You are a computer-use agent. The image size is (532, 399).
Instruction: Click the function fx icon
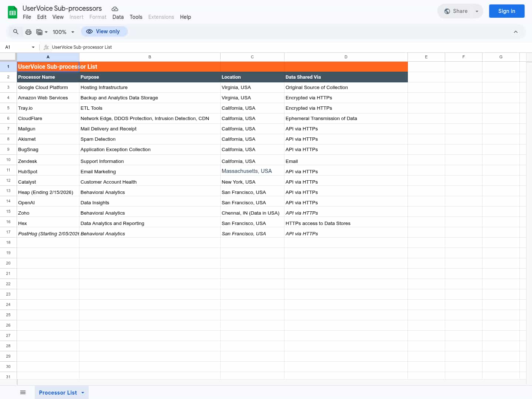[46, 47]
